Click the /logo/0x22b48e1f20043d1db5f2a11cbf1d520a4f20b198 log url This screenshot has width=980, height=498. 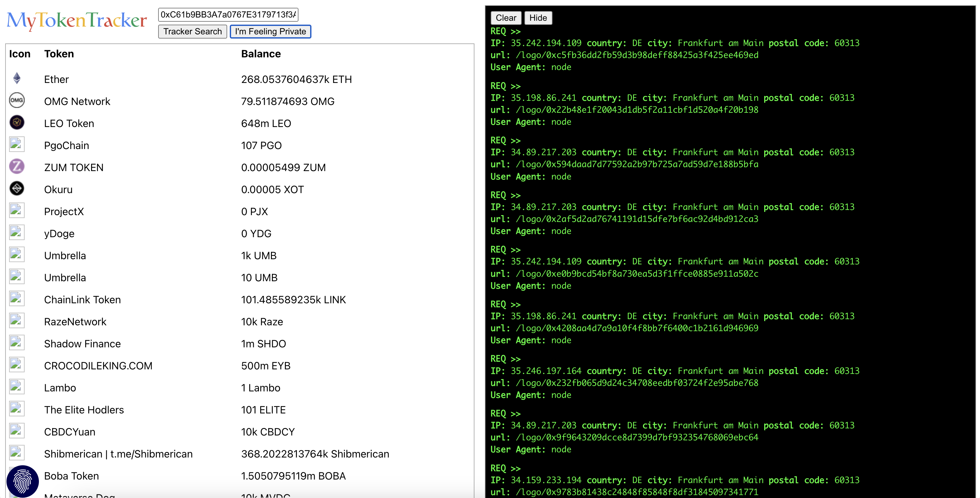click(x=637, y=110)
